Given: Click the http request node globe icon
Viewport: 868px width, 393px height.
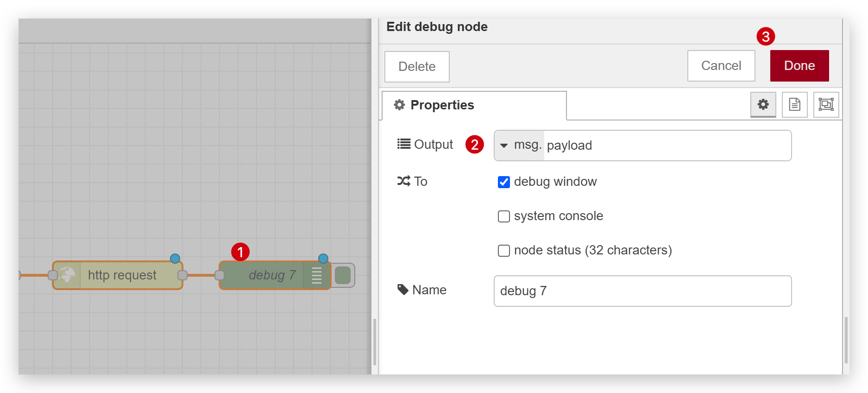Looking at the screenshot, I should point(67,275).
